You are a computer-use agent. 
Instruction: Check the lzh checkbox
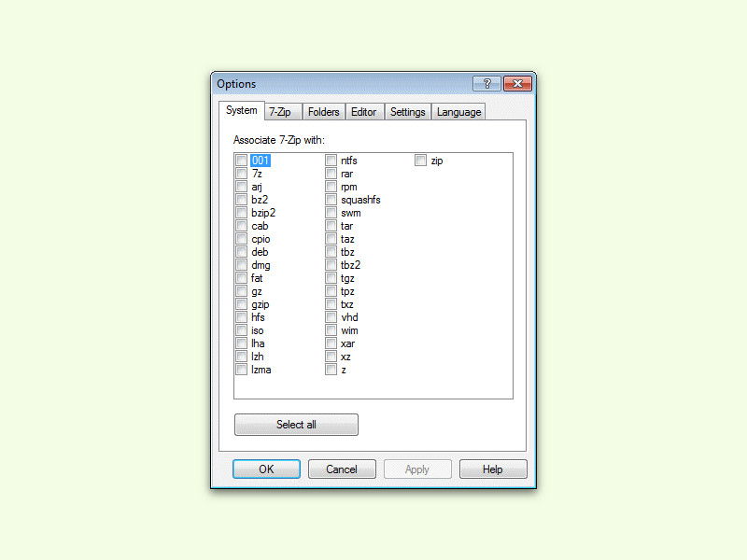(242, 357)
